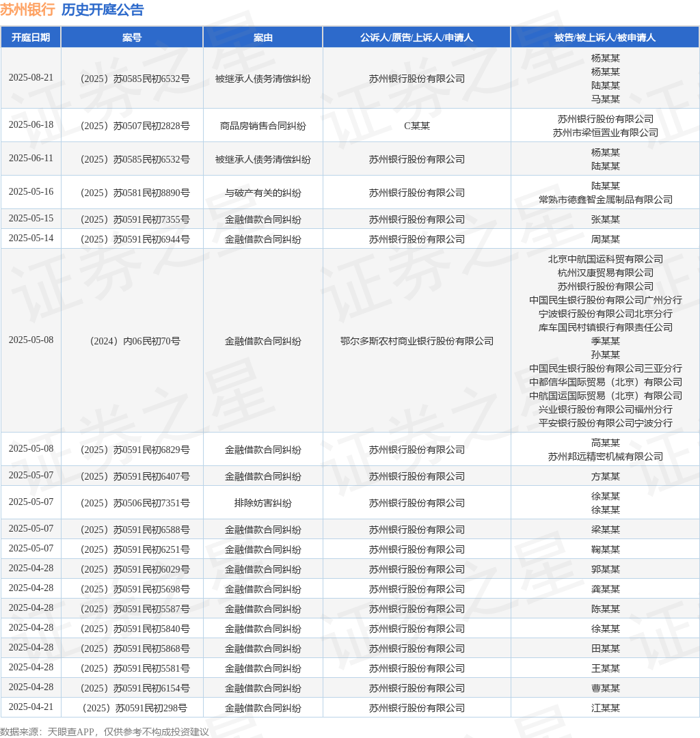This screenshot has width=700, height=738.
Task: Click the date 2025-08-21
Action: [x=31, y=78]
